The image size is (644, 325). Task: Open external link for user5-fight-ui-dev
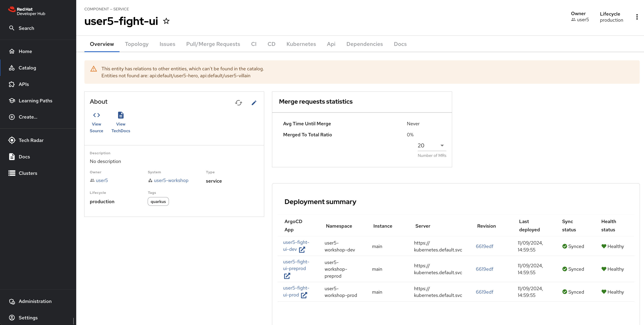click(x=302, y=249)
